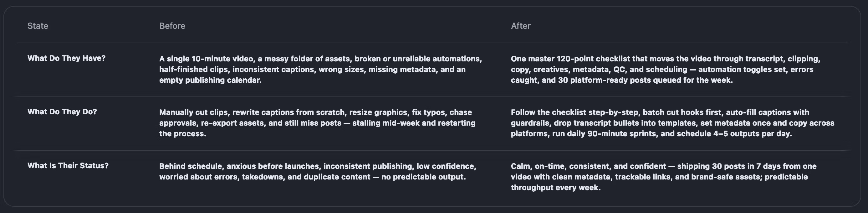Select the 'What Is Their Status?' row label
Image resolution: width=868 pixels, height=213 pixels.
pos(68,166)
